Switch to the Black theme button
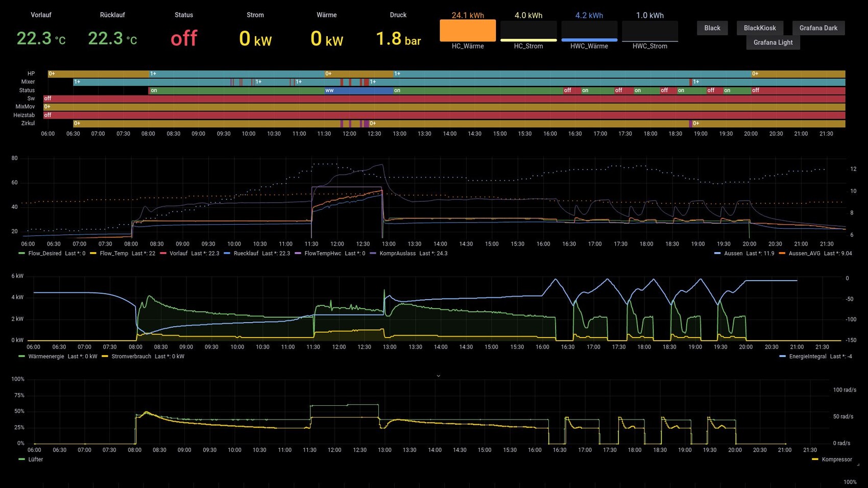The height and width of the screenshot is (488, 868). pyautogui.click(x=712, y=28)
